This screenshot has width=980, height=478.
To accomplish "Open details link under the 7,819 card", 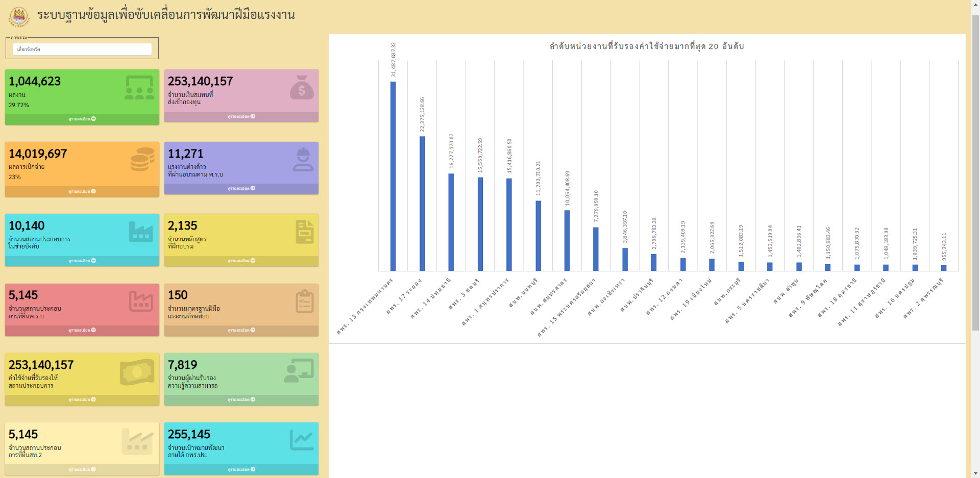I will click(x=241, y=399).
